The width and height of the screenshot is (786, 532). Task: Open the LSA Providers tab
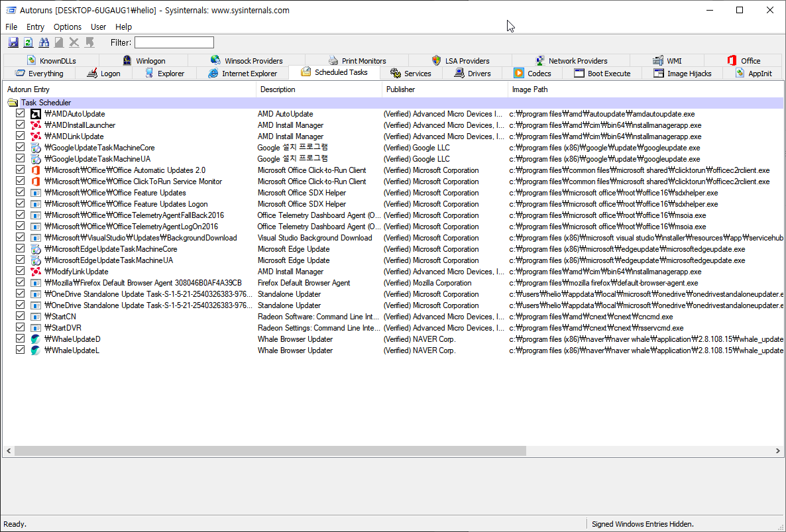pyautogui.click(x=461, y=60)
